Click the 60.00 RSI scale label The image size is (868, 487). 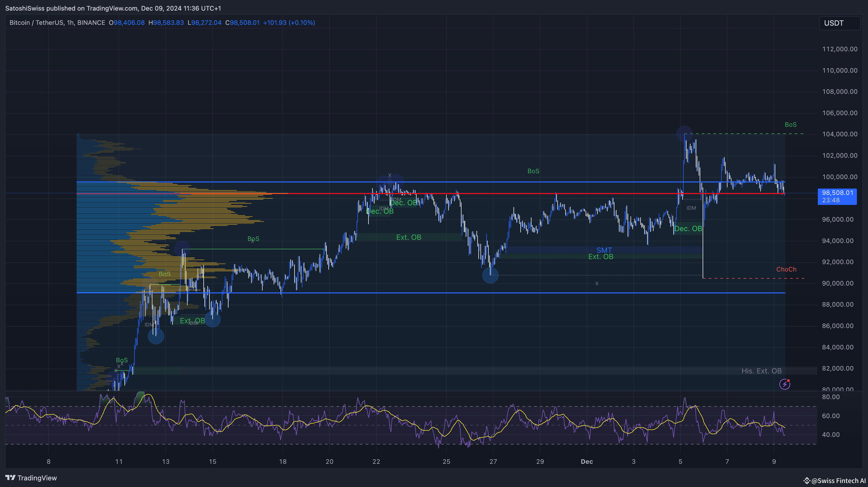pos(830,416)
